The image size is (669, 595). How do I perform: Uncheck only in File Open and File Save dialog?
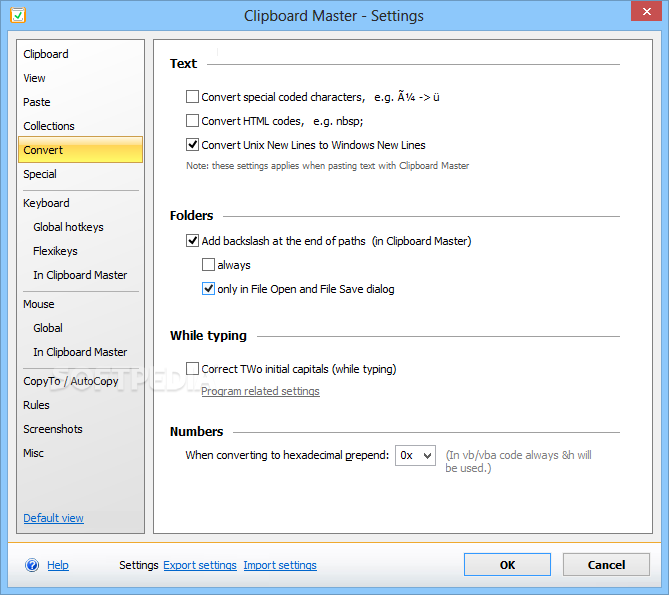tap(208, 289)
